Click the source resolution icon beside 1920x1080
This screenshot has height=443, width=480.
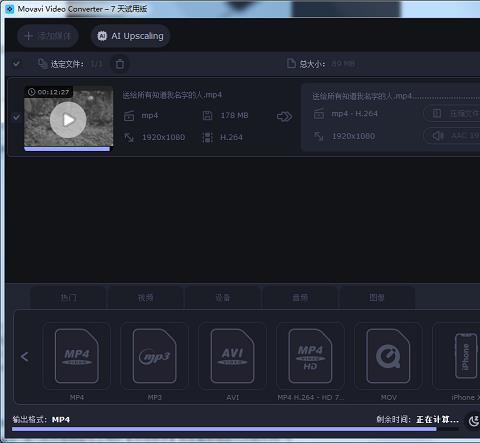129,137
